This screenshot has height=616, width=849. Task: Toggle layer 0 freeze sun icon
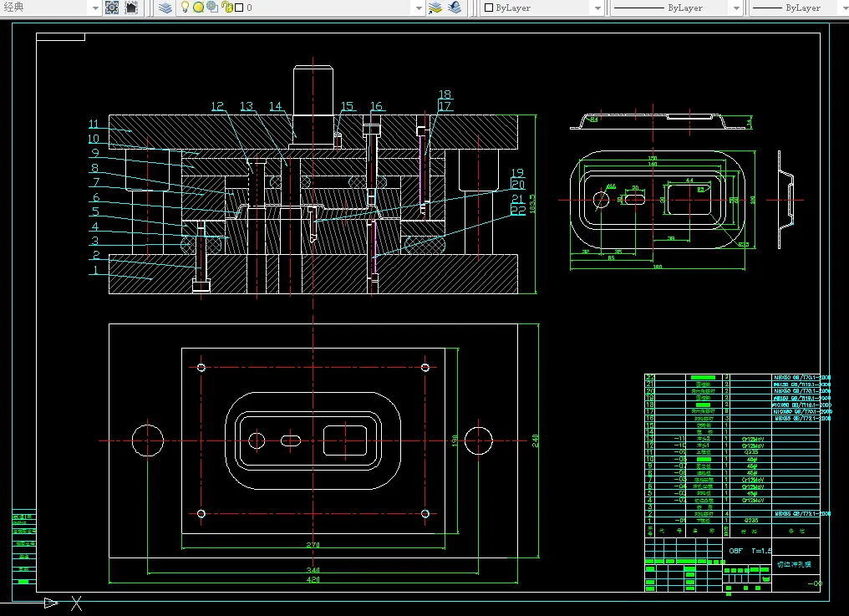198,8
